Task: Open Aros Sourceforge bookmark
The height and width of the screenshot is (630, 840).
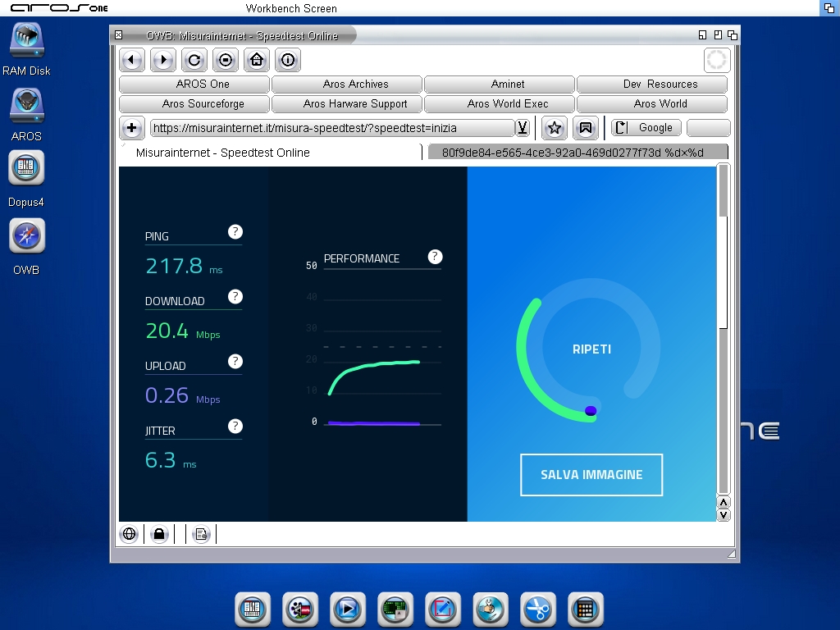Action: (194, 104)
